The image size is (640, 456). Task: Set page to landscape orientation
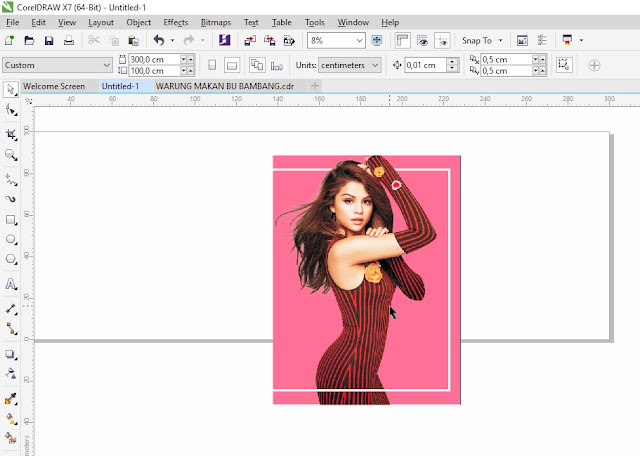click(232, 65)
